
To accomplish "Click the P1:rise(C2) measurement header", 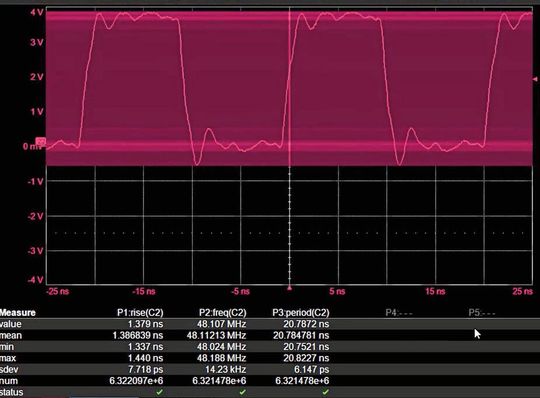I will coord(140,313).
